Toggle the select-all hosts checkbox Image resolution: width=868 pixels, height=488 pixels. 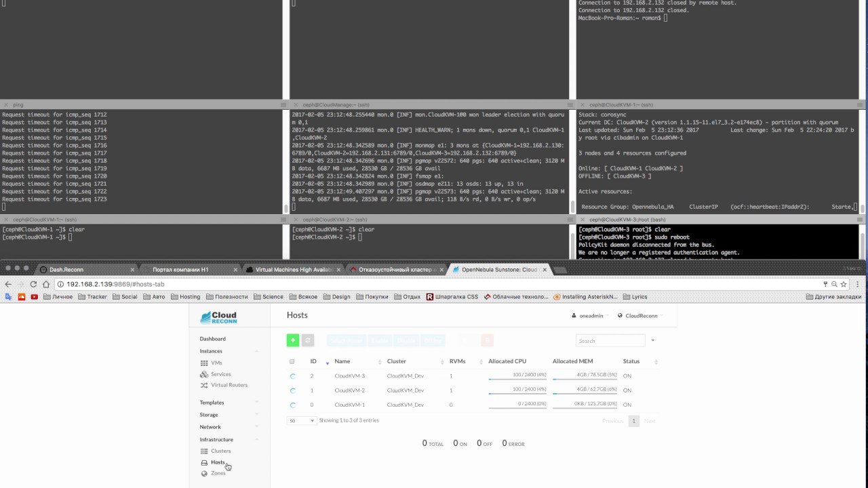pos(292,361)
